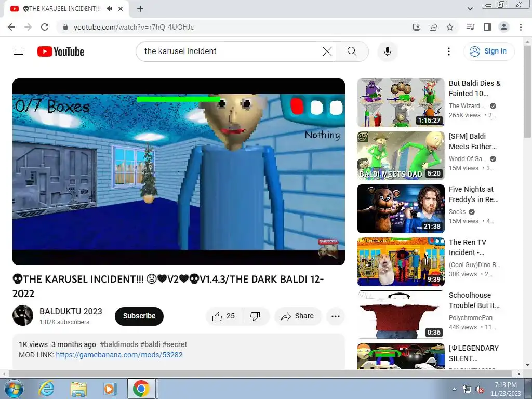This screenshot has width=532, height=399.
Task: Open YouTube hamburger guide menu
Action: [19, 51]
